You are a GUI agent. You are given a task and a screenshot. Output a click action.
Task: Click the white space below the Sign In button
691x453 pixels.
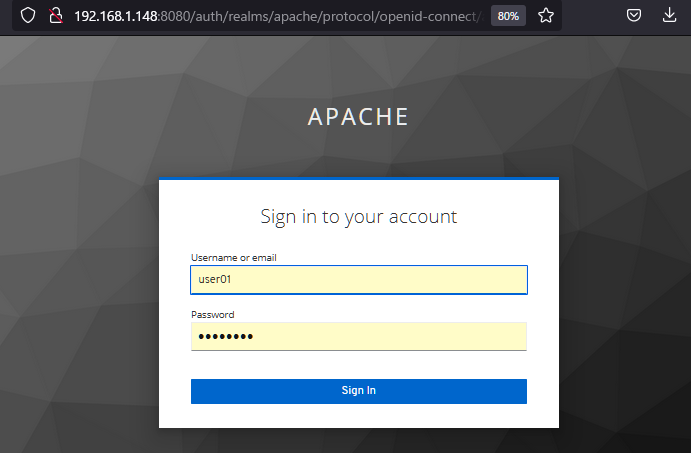[x=358, y=416]
